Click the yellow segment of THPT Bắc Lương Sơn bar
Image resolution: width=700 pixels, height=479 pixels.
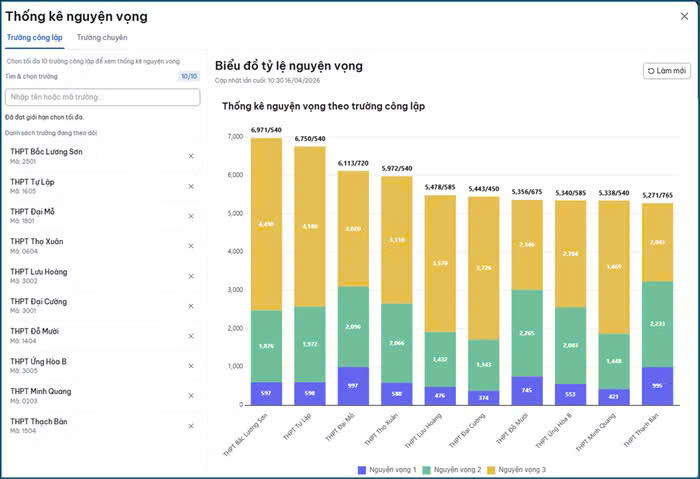pyautogui.click(x=266, y=224)
